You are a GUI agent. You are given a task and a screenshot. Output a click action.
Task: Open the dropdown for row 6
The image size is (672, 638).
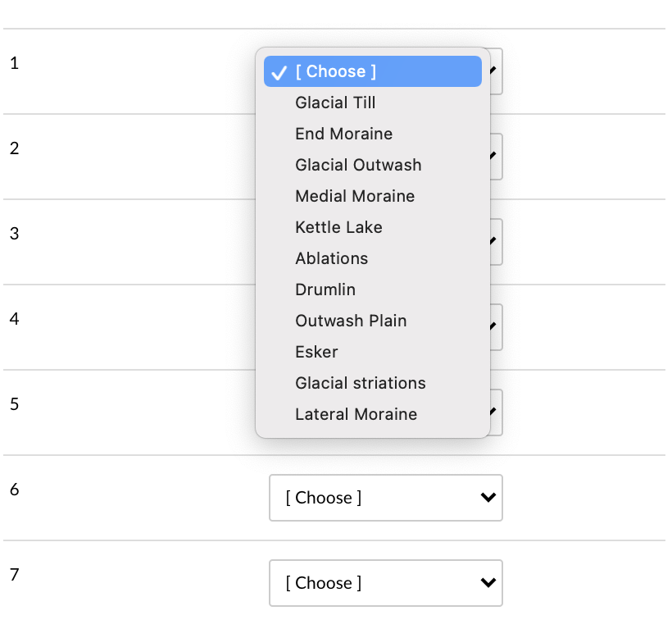pyautogui.click(x=385, y=498)
